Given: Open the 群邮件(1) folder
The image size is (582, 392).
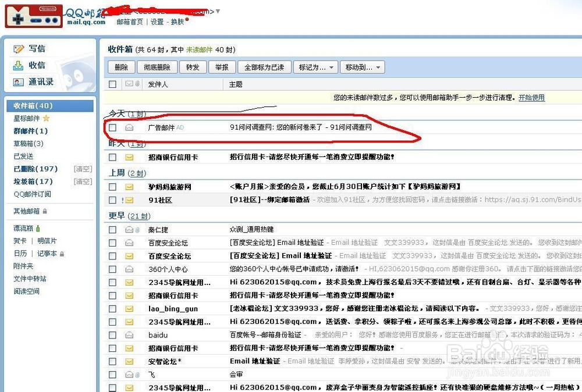Looking at the screenshot, I should coord(30,131).
